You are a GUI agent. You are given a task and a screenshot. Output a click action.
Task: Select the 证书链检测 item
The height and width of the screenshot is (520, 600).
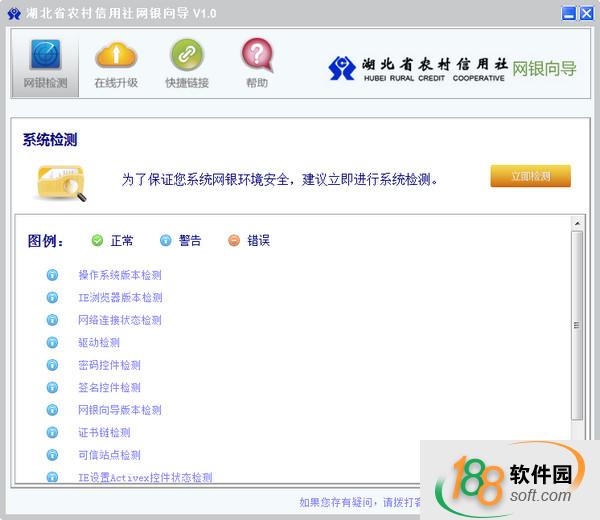pyautogui.click(x=104, y=432)
